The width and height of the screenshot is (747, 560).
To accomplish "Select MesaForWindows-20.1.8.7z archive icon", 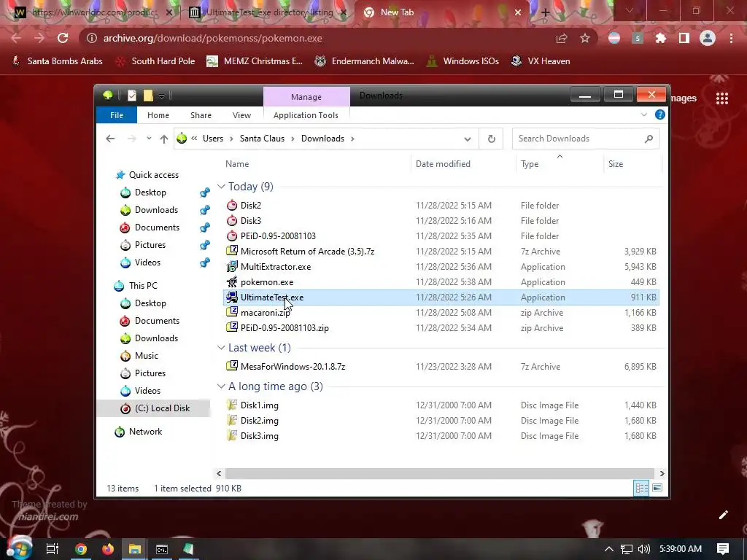I will point(232,366).
